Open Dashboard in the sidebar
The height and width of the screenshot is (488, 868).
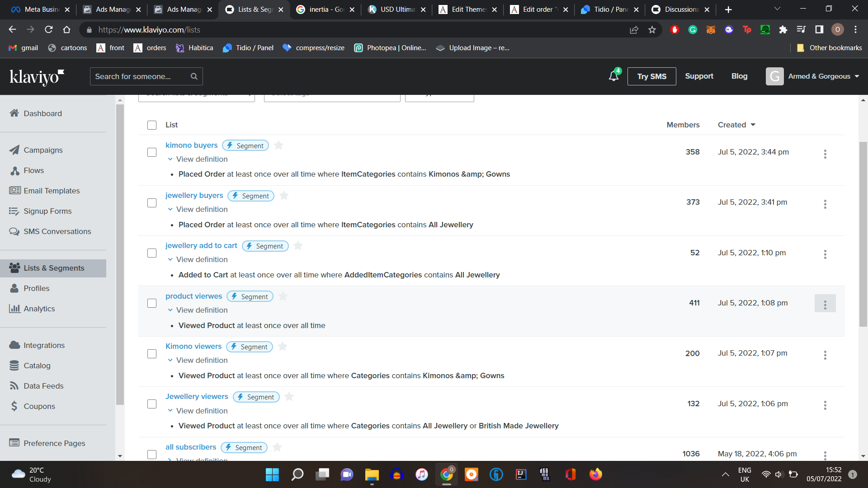click(42, 113)
